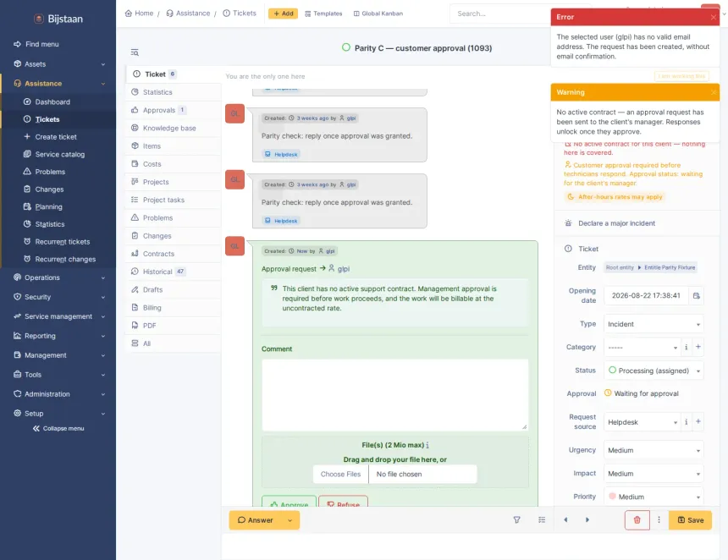
Task: Open Recurrent tickets in sidebar
Action: [x=62, y=242]
